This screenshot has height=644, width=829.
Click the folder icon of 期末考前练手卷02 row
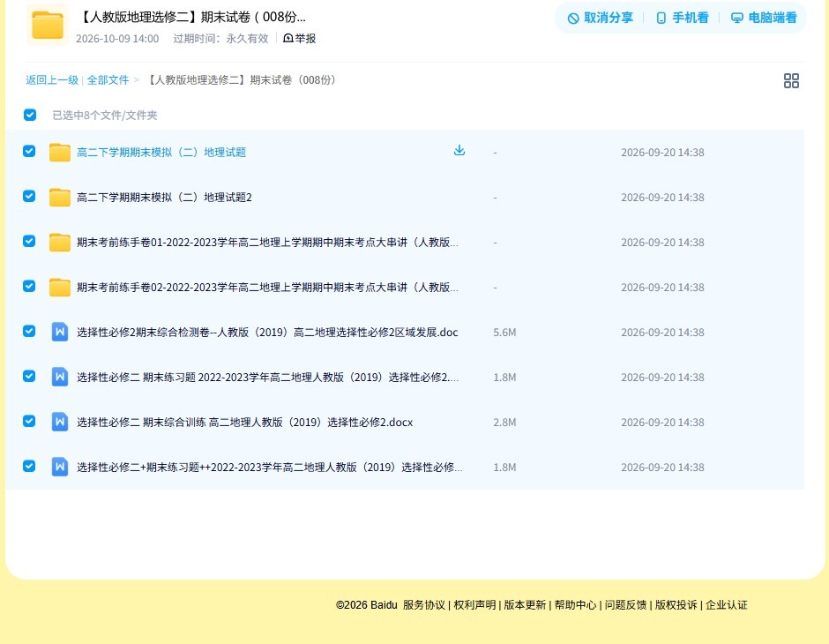[x=60, y=287]
